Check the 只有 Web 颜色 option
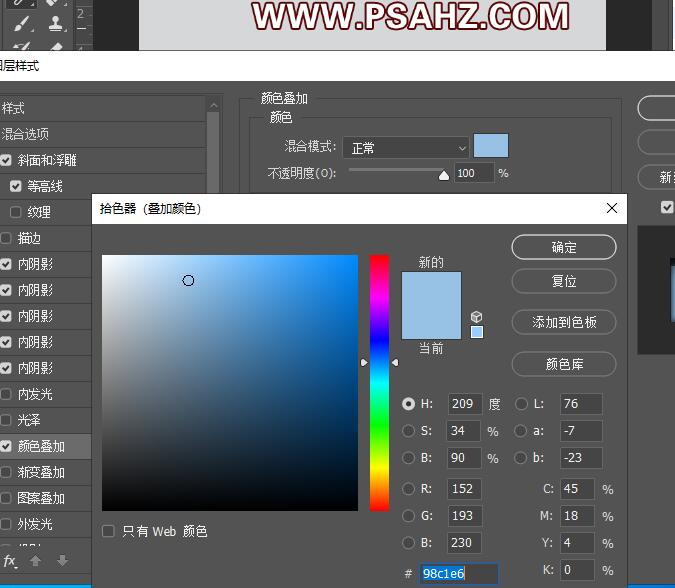The width and height of the screenshot is (675, 588). 108,531
